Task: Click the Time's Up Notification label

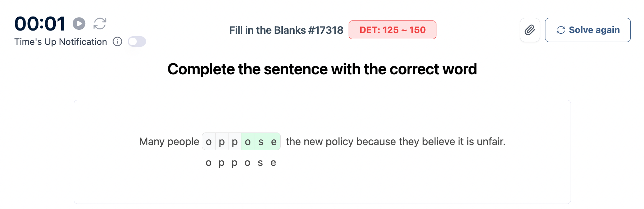Action: (60, 42)
